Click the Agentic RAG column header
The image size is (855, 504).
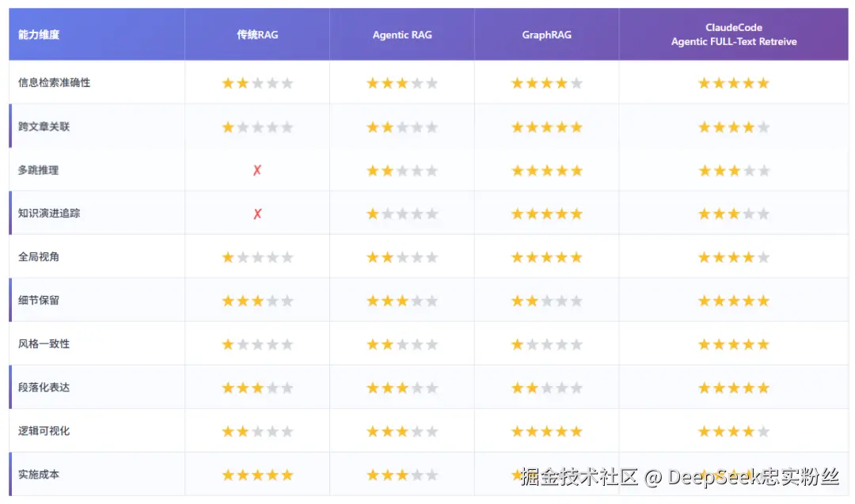(402, 35)
